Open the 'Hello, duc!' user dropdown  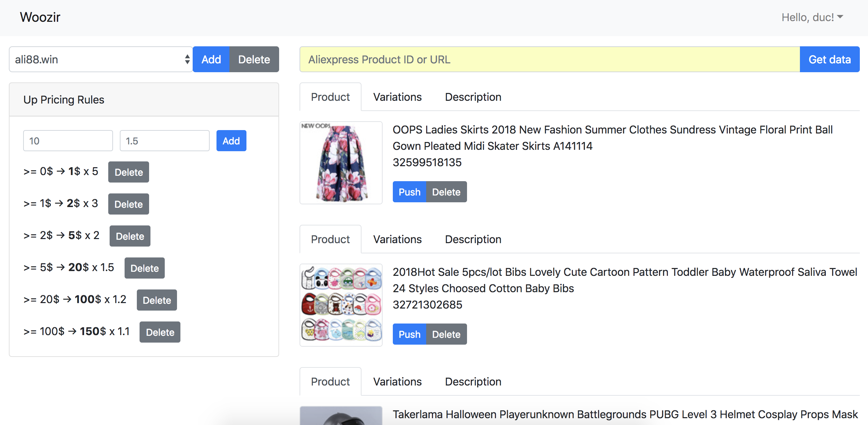(x=812, y=17)
